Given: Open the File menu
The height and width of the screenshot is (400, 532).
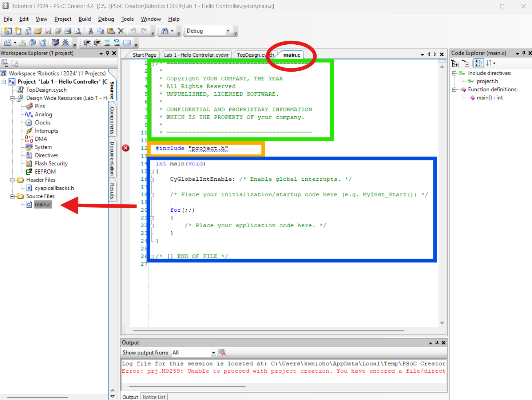Looking at the screenshot, I should (8, 19).
